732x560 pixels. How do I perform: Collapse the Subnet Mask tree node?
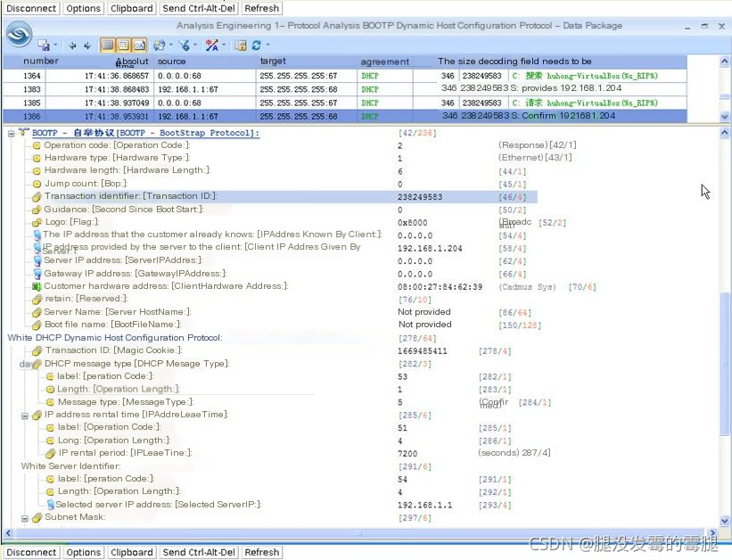[25, 518]
